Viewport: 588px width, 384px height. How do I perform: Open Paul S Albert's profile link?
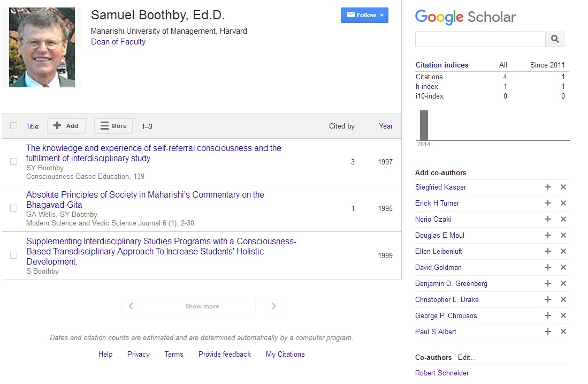pyautogui.click(x=436, y=332)
